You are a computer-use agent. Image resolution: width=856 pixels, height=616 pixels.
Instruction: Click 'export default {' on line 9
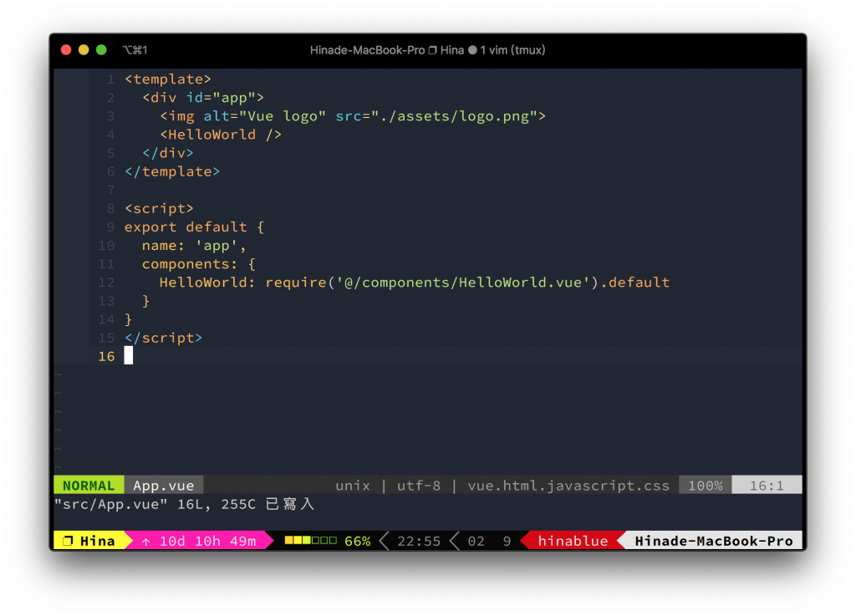[x=194, y=227]
